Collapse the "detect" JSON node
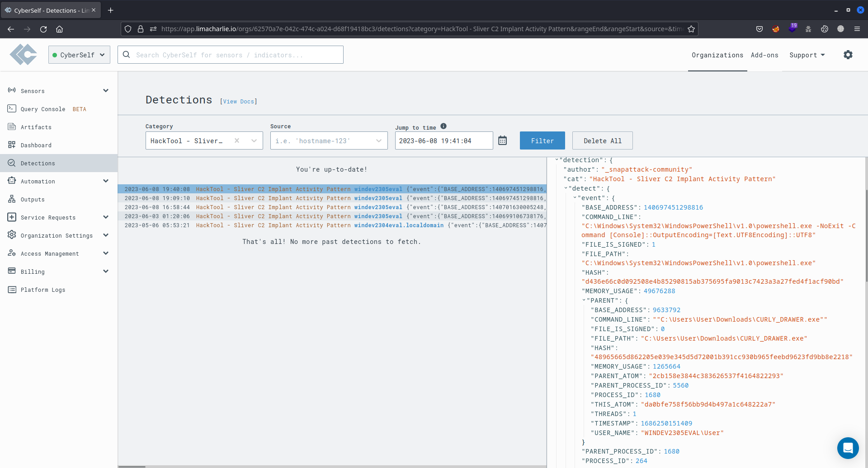 [566, 188]
